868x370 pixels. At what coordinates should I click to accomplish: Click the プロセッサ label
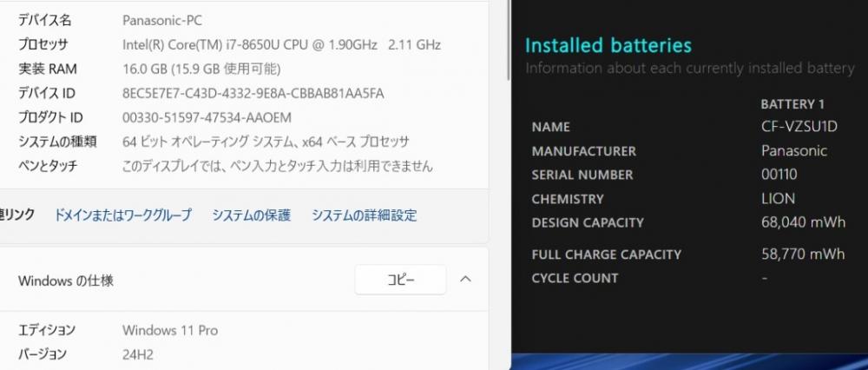[43, 45]
